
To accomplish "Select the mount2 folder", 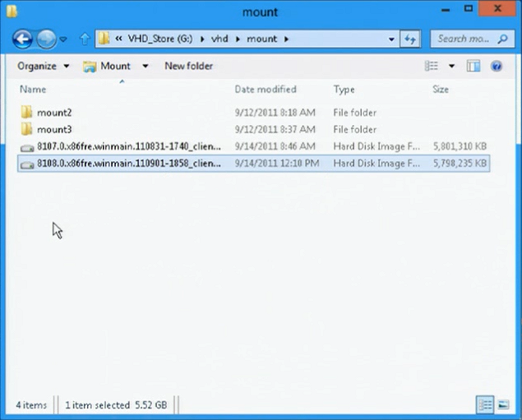I will pyautogui.click(x=54, y=113).
